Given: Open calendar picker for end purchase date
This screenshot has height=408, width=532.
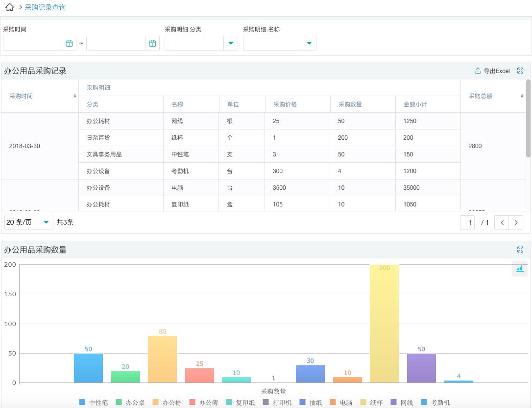Looking at the screenshot, I should [152, 43].
